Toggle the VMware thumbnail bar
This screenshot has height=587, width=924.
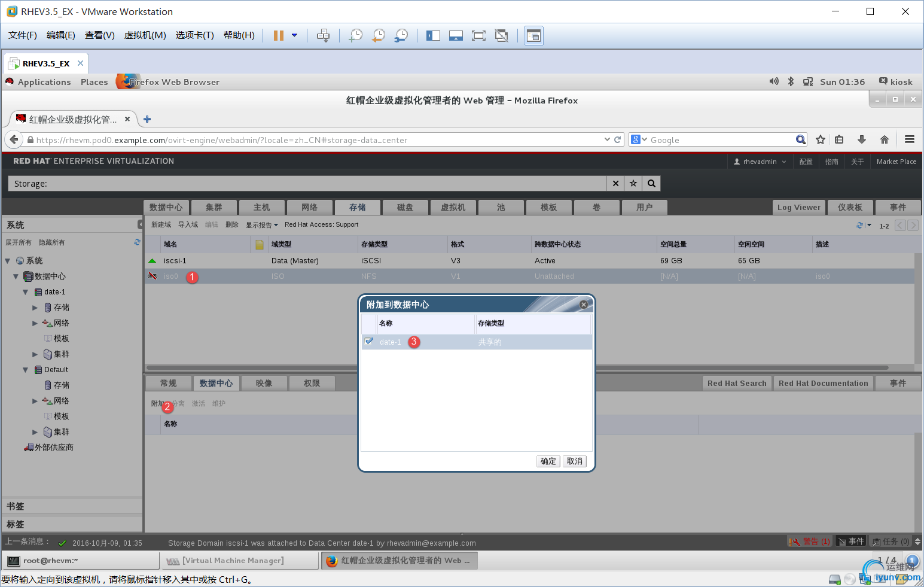pos(456,35)
